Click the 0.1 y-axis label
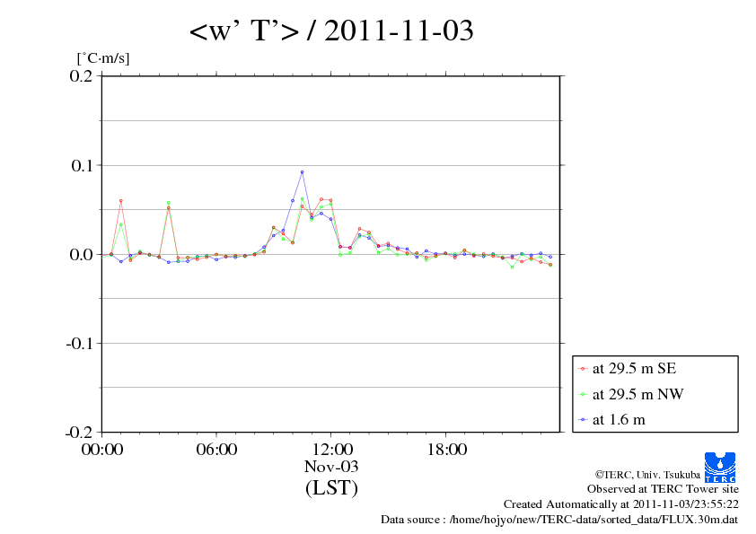Image resolution: width=756 pixels, height=534 pixels. [82, 166]
